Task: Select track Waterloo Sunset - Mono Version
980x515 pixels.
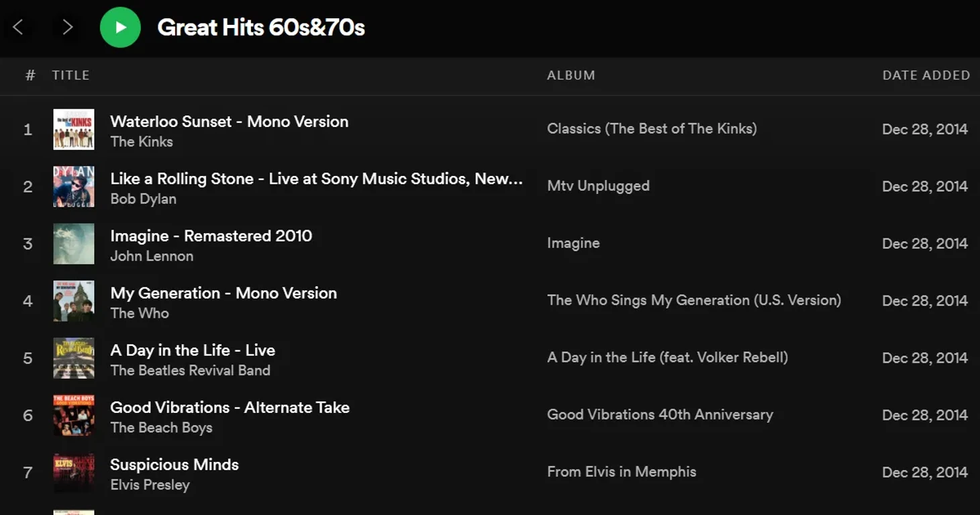Action: tap(229, 122)
